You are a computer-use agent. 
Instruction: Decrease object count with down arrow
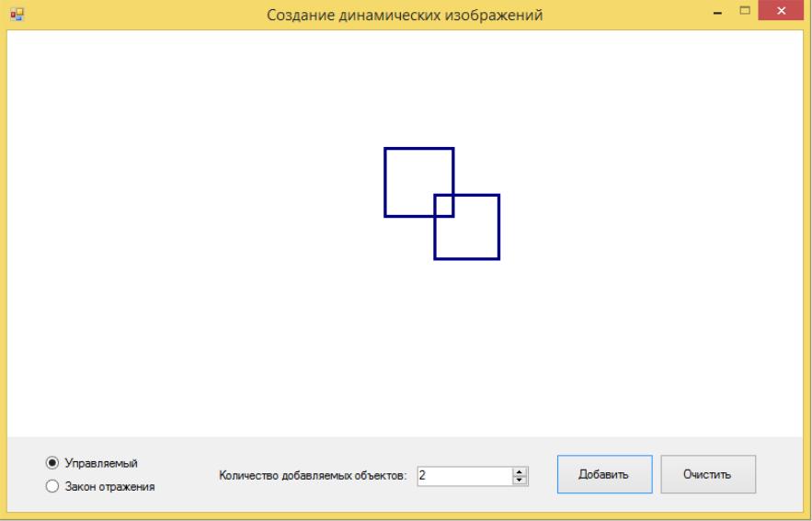click(x=520, y=481)
